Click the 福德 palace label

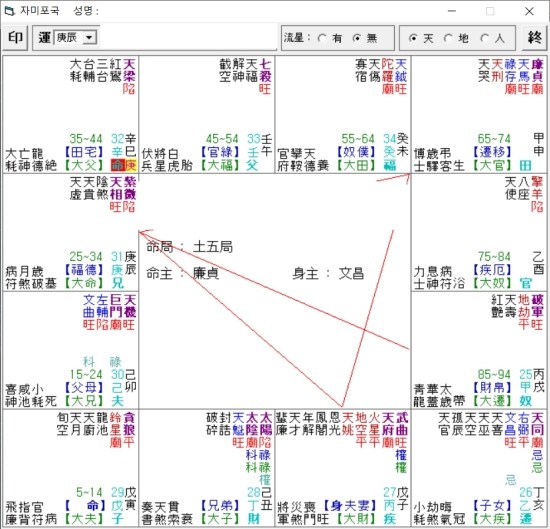tap(84, 270)
